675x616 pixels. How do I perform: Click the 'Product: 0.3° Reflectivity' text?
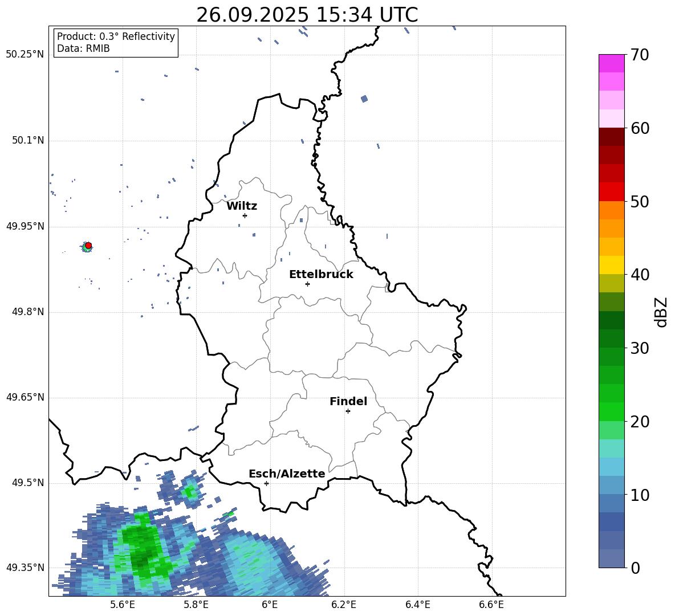116,36
